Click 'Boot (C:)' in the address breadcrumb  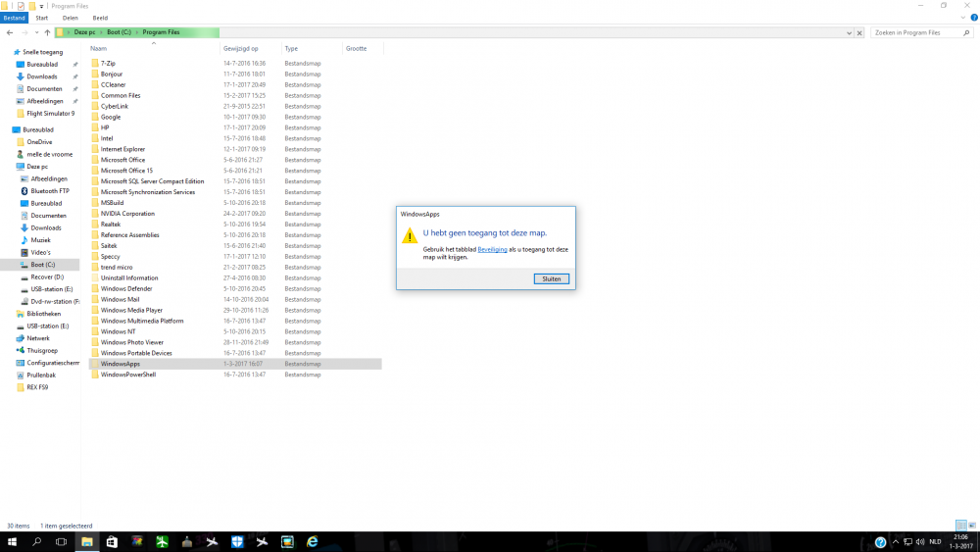click(x=119, y=32)
